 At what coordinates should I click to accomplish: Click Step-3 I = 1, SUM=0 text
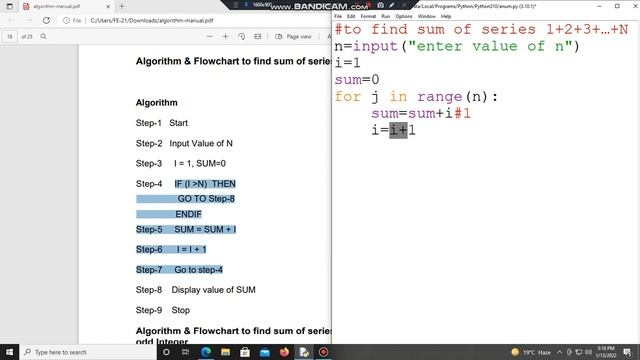pyautogui.click(x=180, y=163)
